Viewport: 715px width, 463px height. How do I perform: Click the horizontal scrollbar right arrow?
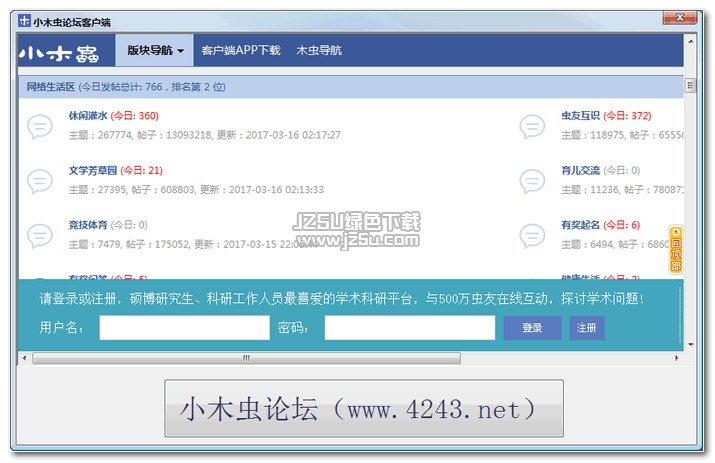pos(677,358)
